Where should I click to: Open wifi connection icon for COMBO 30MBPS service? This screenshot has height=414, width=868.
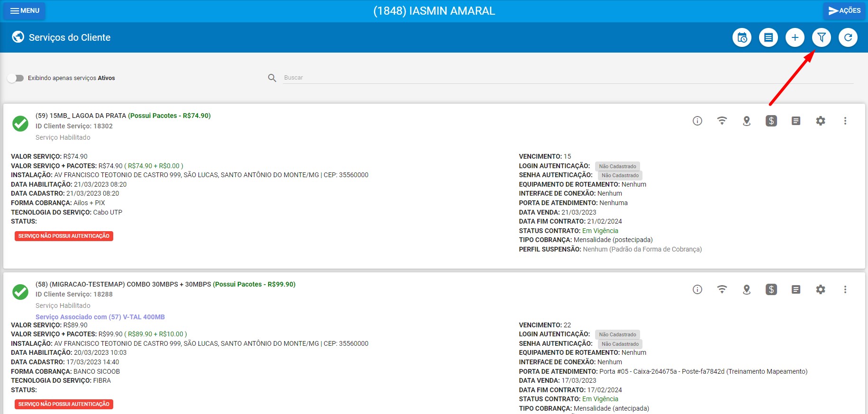pos(722,289)
